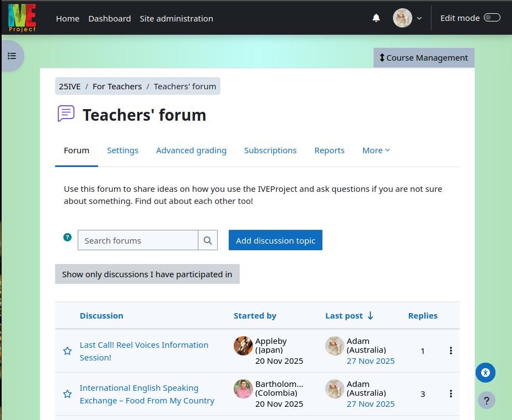
Task: Expand the More tab dropdown
Action: coord(376,150)
